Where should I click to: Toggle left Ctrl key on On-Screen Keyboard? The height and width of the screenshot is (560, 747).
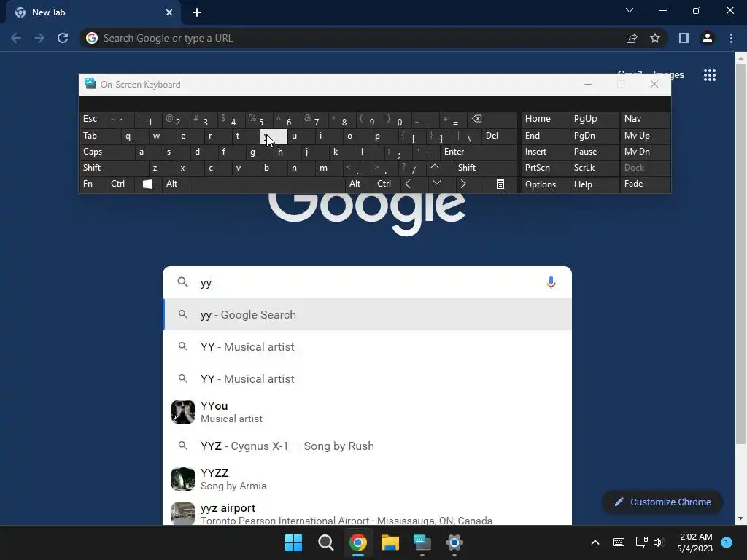[120, 184]
